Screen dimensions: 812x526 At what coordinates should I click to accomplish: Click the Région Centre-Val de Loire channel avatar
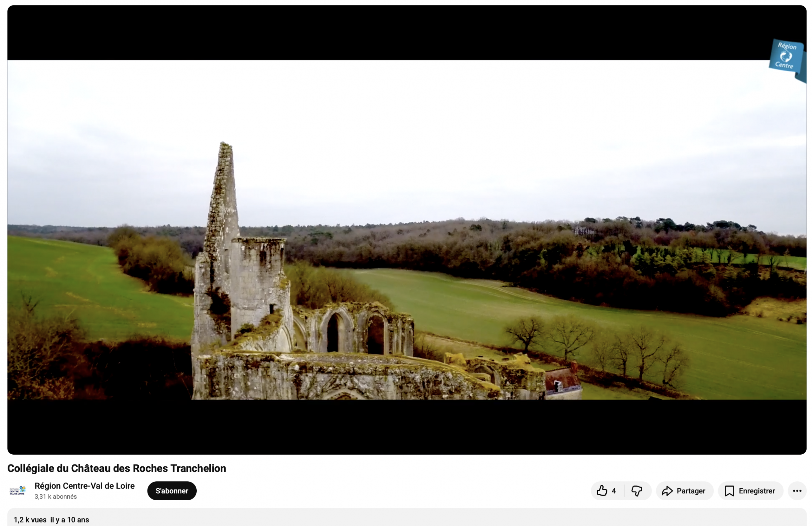coord(18,490)
